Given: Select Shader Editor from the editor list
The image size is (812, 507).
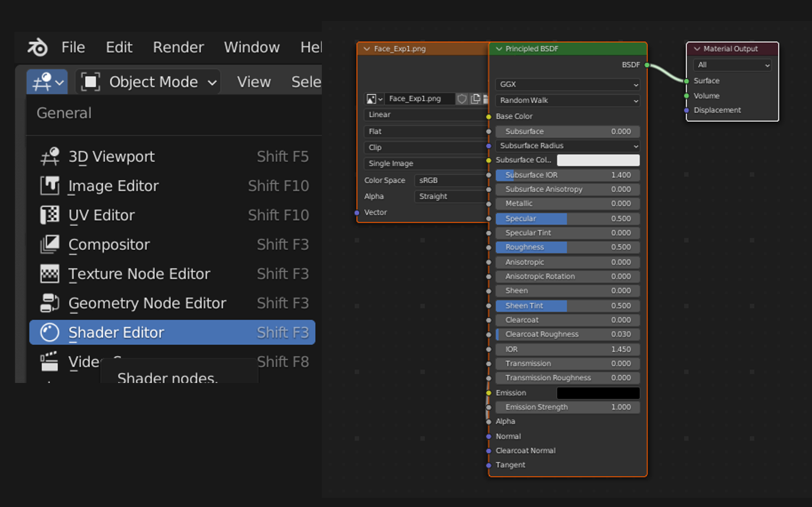Looking at the screenshot, I should [x=172, y=332].
